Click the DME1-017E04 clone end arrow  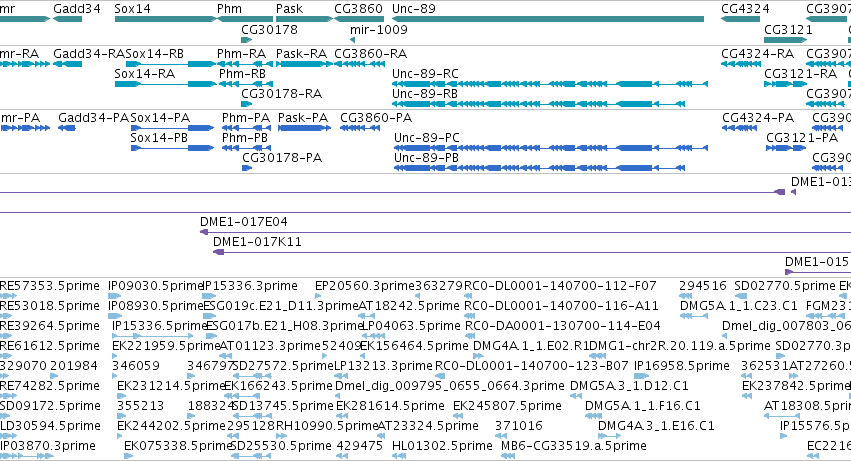204,232
